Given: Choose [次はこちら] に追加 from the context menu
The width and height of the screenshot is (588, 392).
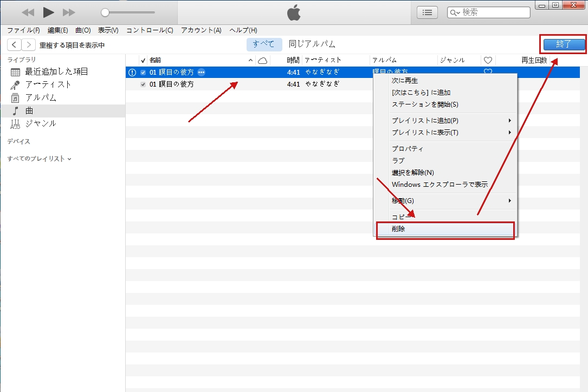Looking at the screenshot, I should 421,93.
